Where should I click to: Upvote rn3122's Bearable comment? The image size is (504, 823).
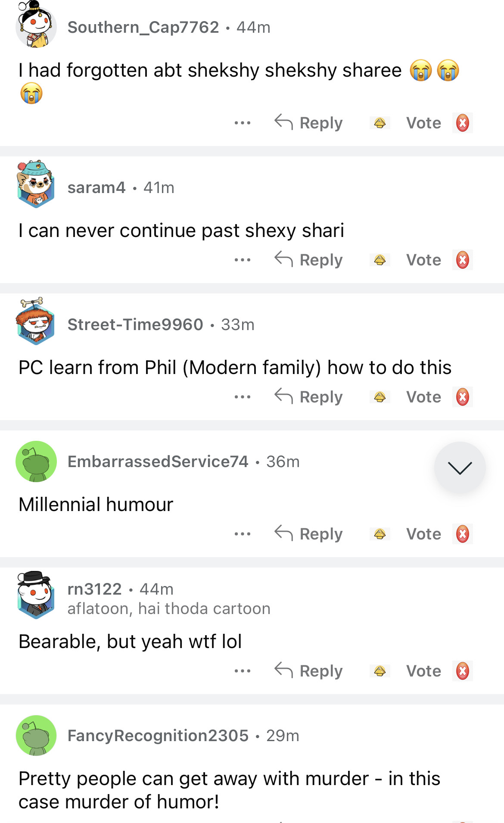click(380, 671)
